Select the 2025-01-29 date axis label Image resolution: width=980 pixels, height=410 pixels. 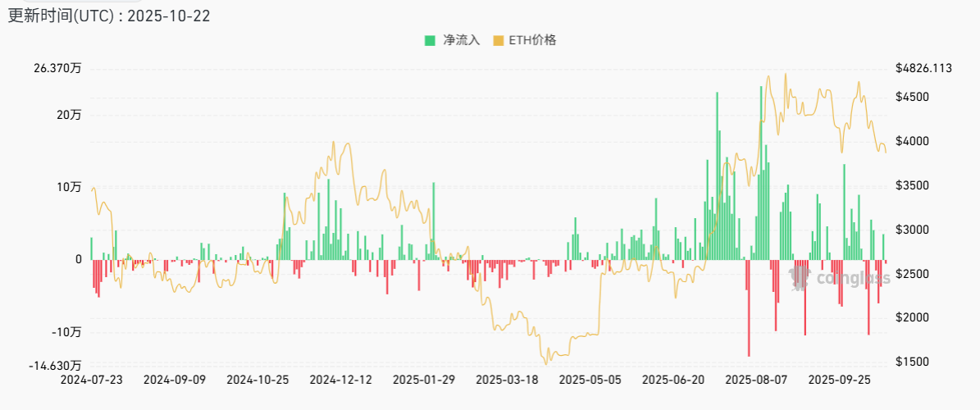pyautogui.click(x=423, y=380)
